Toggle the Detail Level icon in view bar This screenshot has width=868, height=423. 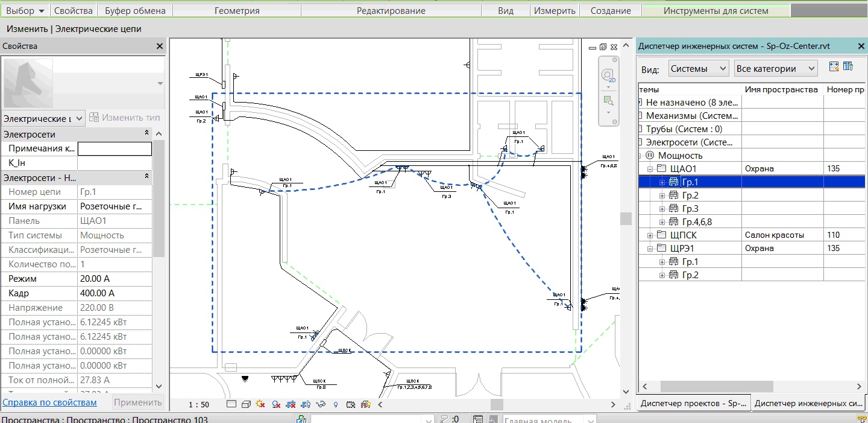click(x=231, y=404)
